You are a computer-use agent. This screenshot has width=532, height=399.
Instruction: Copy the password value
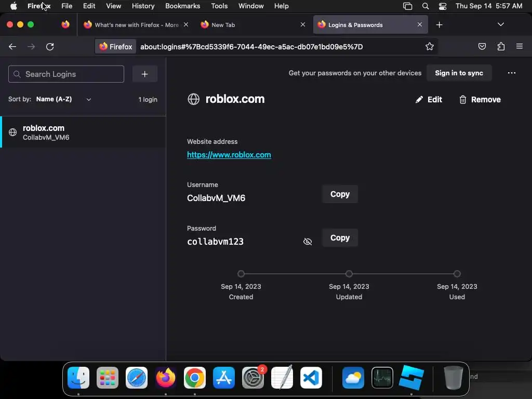340,238
